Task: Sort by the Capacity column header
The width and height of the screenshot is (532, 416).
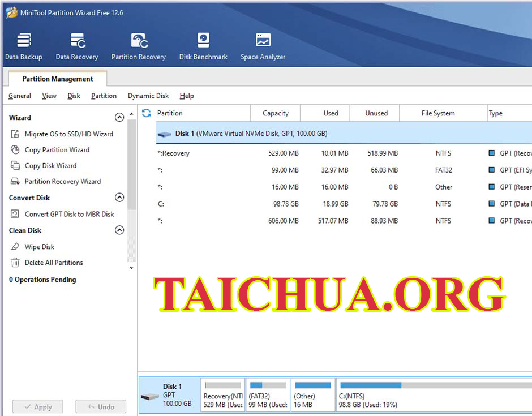Action: tap(276, 113)
